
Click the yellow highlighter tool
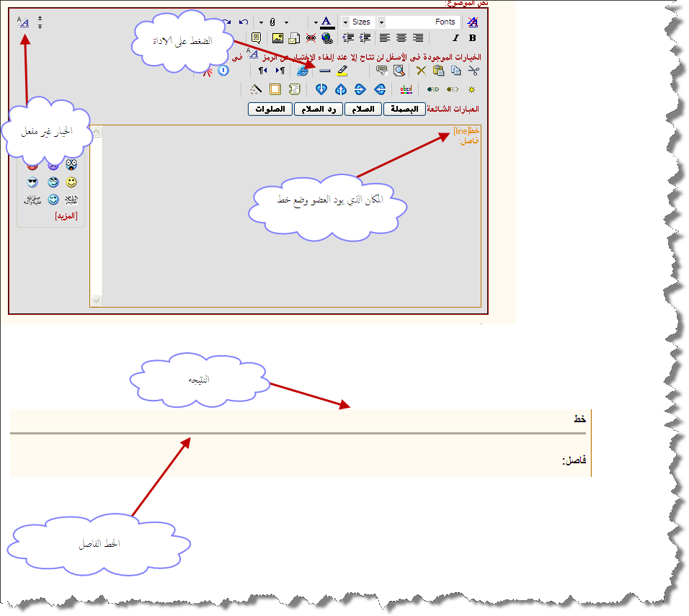point(342,71)
